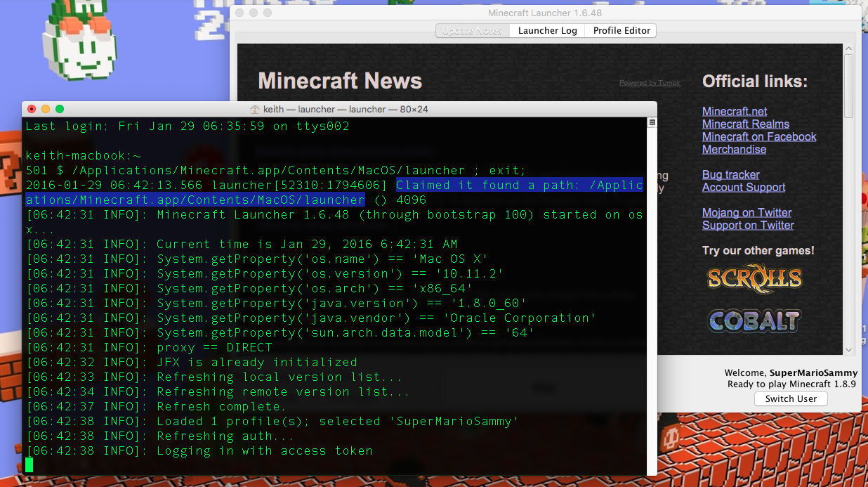Click the Powered by Tumblr link
Viewport: 868px width, 487px height.
(x=650, y=83)
